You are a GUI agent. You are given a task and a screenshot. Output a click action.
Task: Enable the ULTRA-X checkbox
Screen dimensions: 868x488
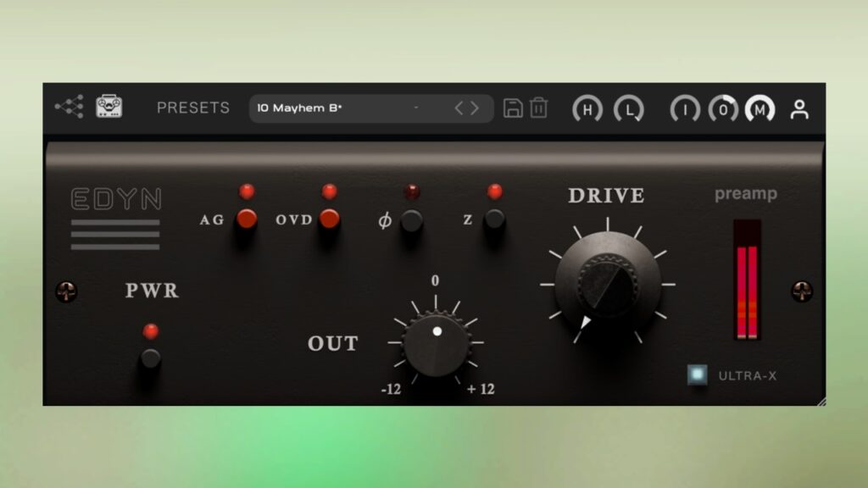697,374
